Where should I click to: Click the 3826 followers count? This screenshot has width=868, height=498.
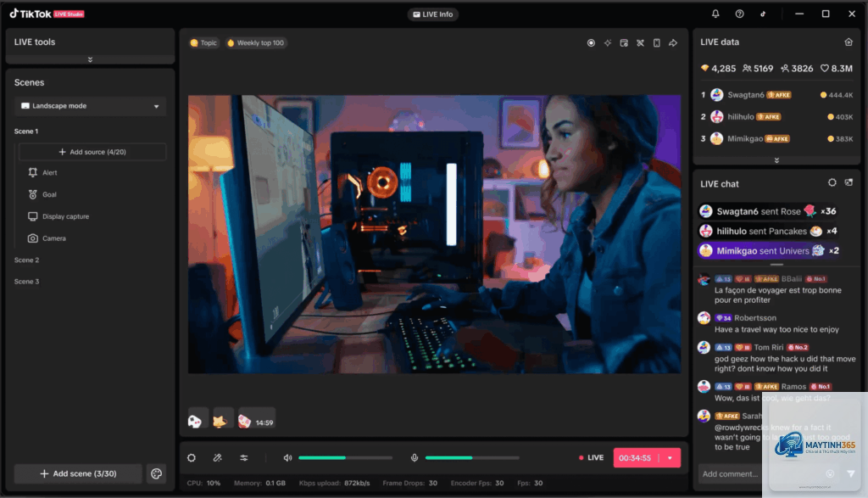797,69
